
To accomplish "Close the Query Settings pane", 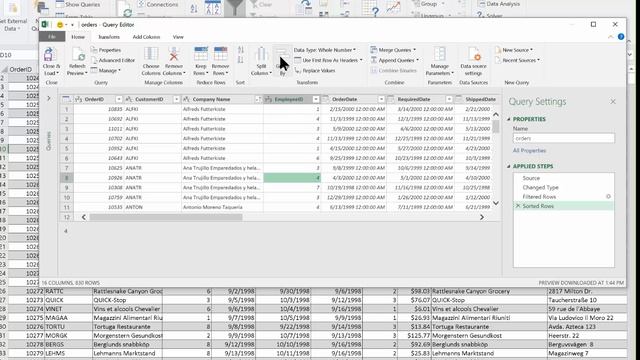I will pos(613,101).
